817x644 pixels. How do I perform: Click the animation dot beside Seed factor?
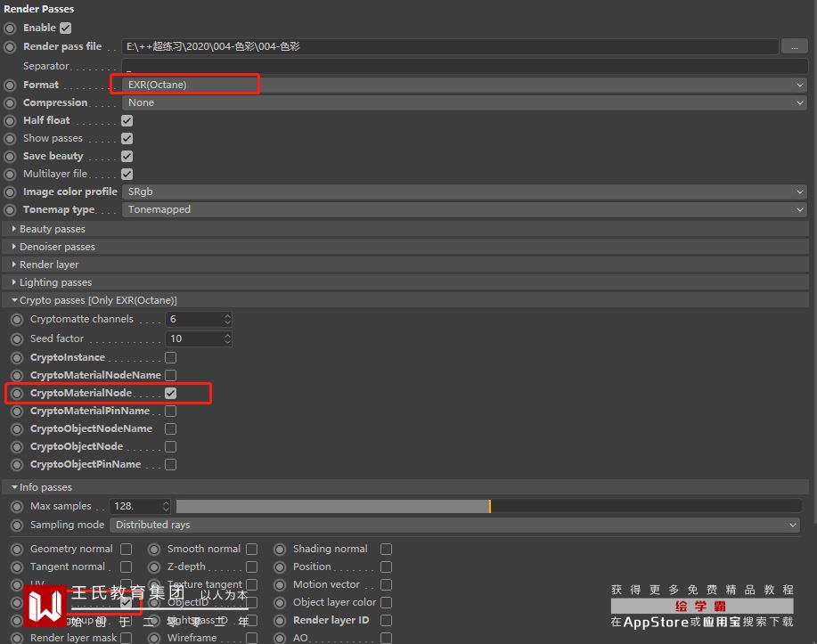pos(17,339)
